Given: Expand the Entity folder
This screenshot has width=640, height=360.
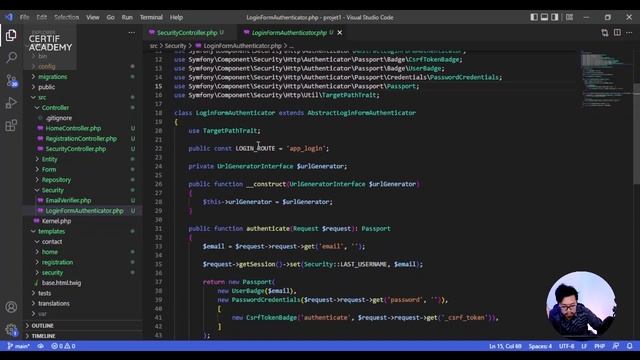Looking at the screenshot, I should pos(49,159).
